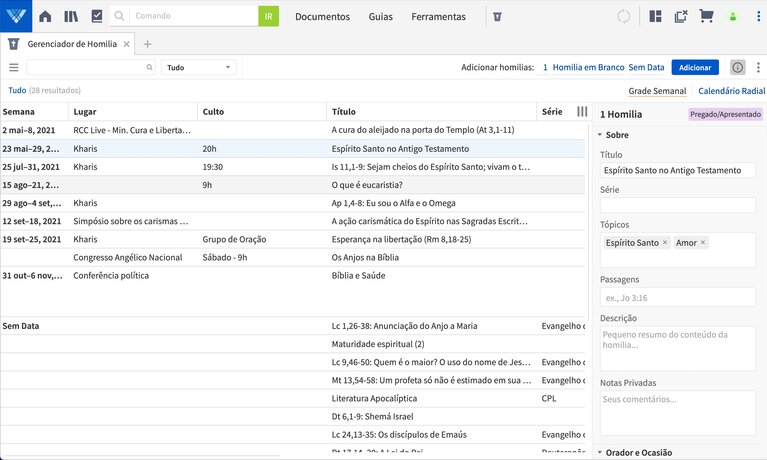The image size is (767, 460).
Task: Select row Os Anjos na Bíblia
Action: (x=293, y=257)
